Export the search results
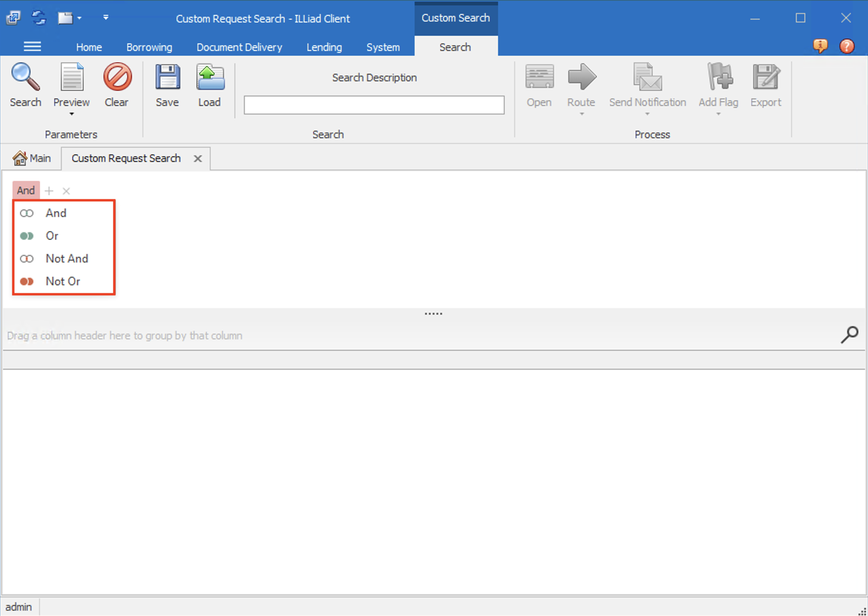868x616 pixels. [x=766, y=85]
